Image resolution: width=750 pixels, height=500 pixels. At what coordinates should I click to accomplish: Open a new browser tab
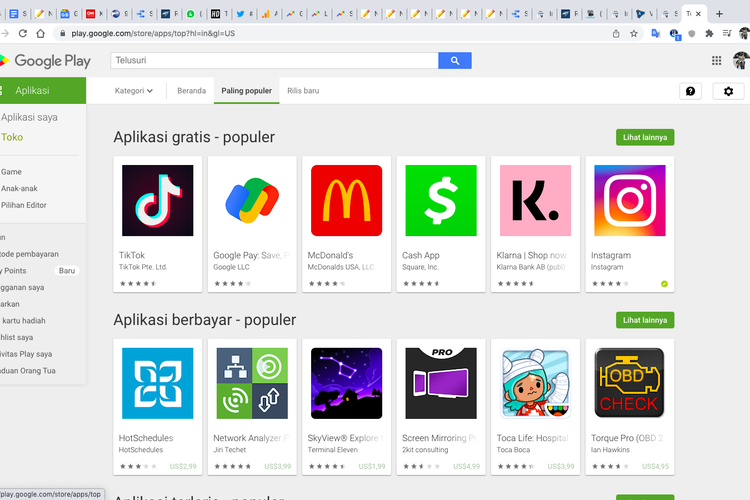coord(719,14)
